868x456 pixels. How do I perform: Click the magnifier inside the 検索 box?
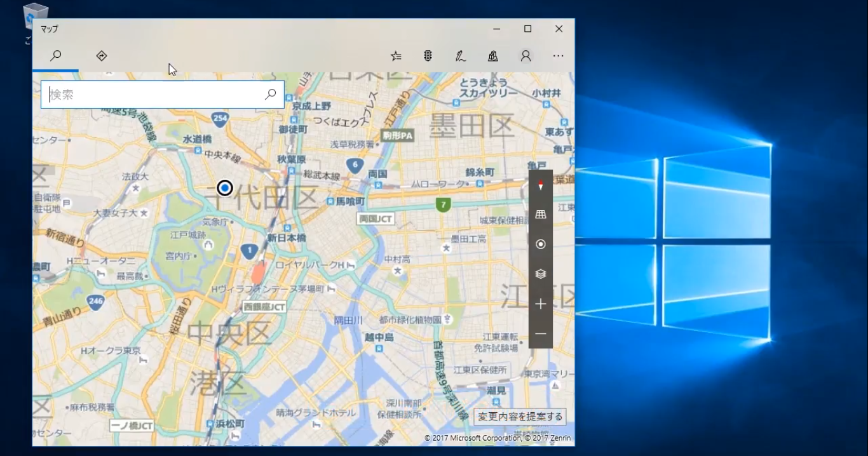(270, 94)
